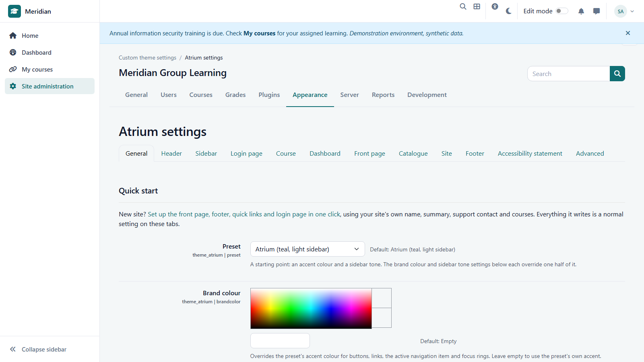Open the Accessibility statement tab
Screen dimensions: 644x362
530,153
